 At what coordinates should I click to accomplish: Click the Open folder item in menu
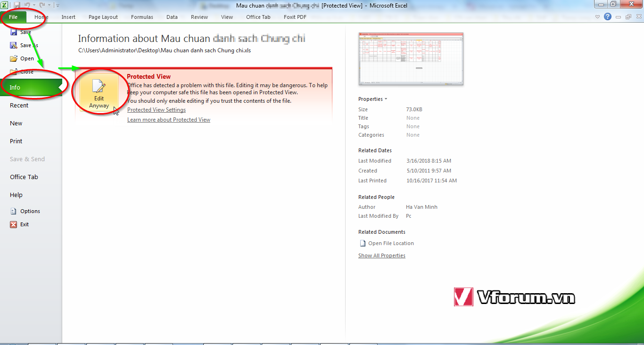(x=22, y=58)
